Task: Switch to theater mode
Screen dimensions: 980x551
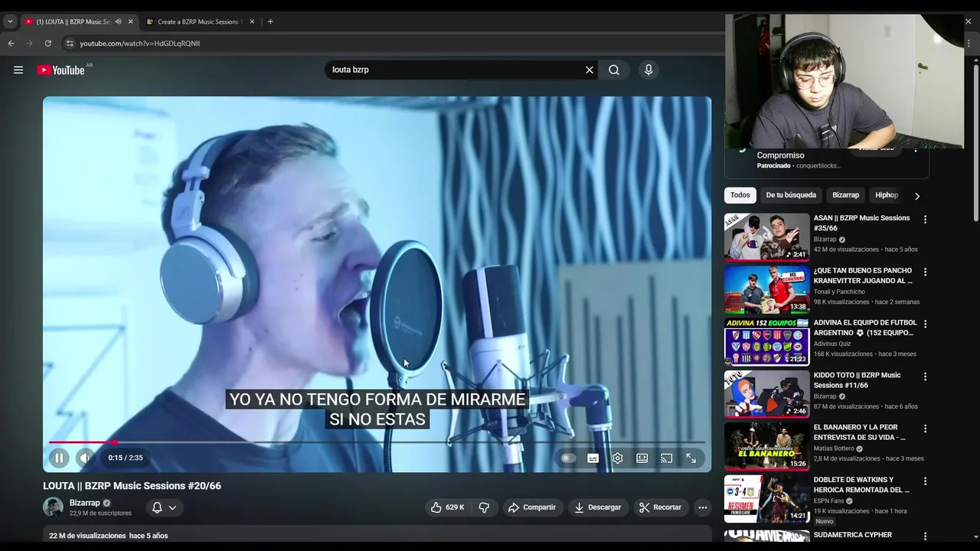Action: [642, 458]
